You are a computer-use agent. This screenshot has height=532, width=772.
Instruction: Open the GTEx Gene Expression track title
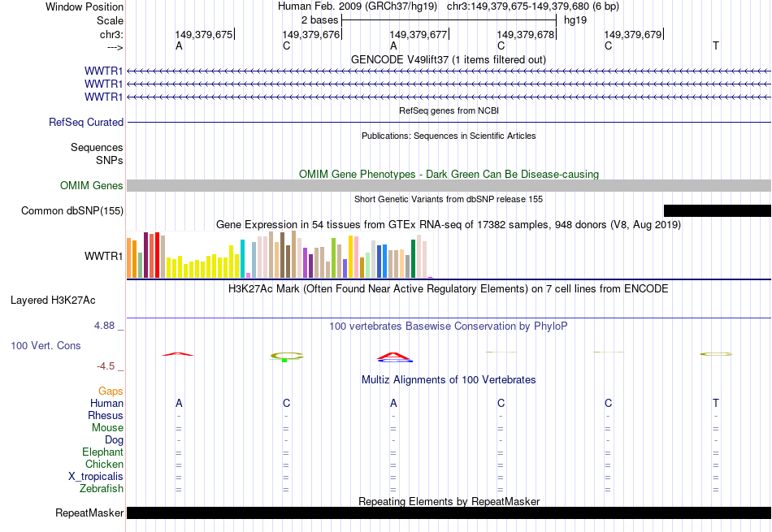point(449,225)
